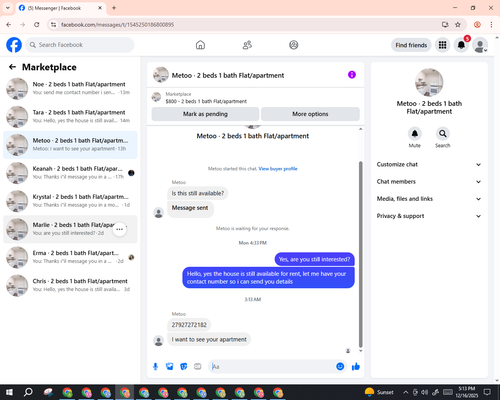Open the Tara apartment conversation

point(70,116)
